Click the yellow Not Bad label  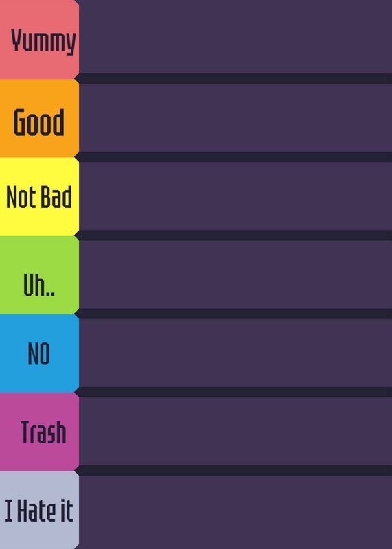click(39, 196)
